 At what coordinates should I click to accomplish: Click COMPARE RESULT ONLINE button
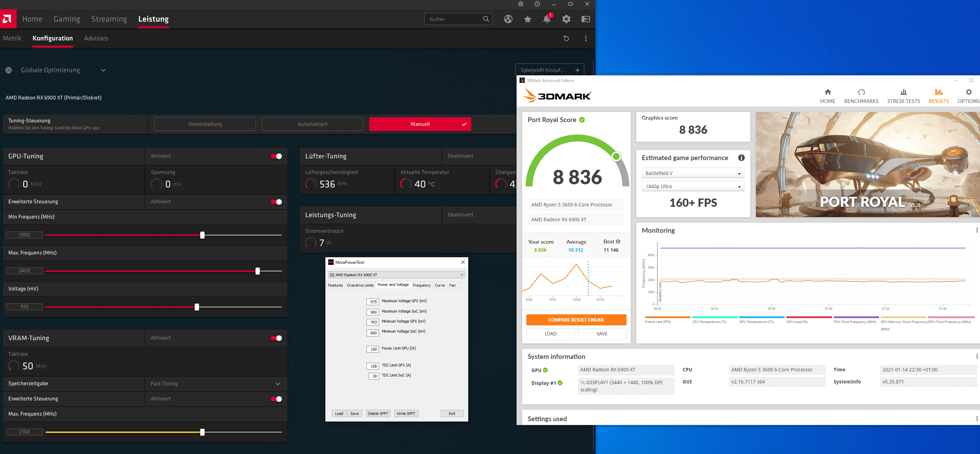point(576,320)
